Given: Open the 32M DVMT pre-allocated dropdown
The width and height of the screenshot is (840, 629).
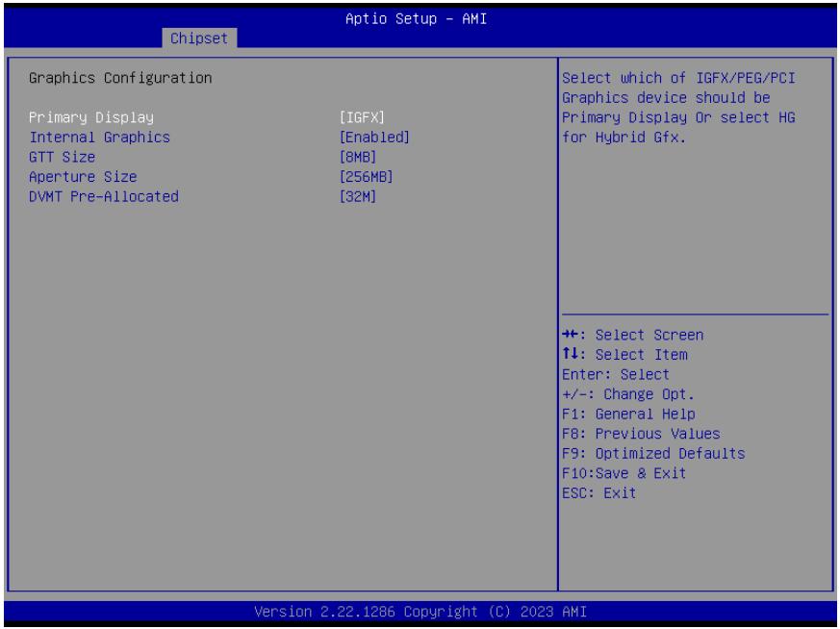Looking at the screenshot, I should pyautogui.click(x=358, y=196).
